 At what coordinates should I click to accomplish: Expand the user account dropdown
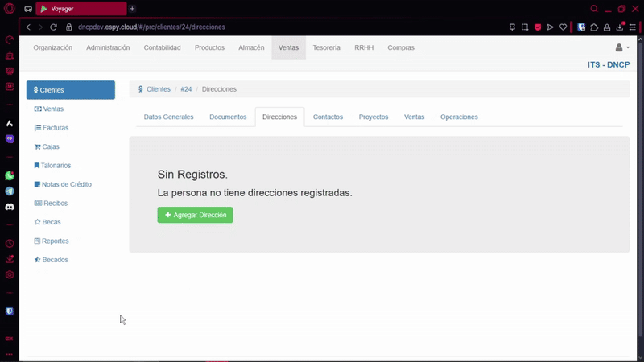pyautogui.click(x=621, y=47)
